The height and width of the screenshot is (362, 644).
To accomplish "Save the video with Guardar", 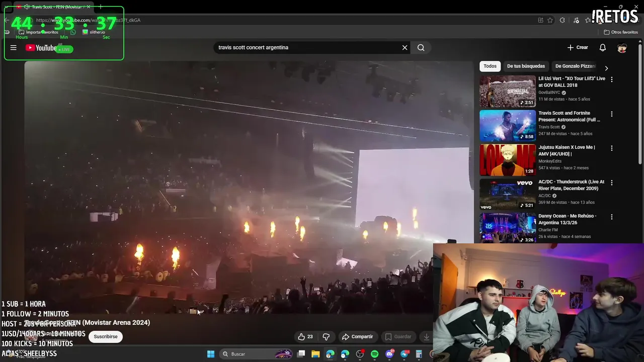I will [x=398, y=337].
